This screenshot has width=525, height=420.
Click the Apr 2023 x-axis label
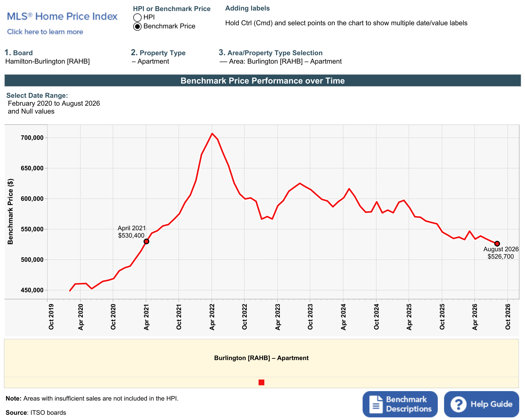pos(278,317)
